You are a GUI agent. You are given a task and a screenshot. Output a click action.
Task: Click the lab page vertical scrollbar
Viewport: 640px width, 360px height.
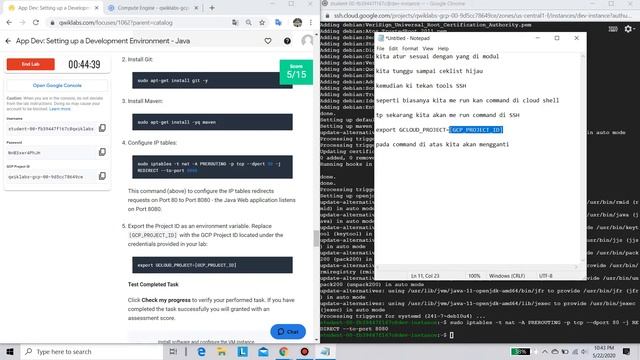[316, 238]
